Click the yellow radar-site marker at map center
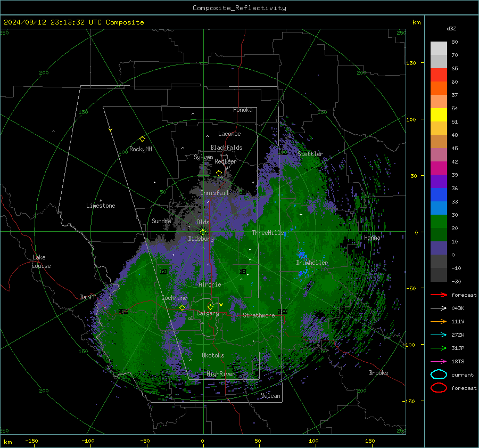This screenshot has width=479, height=448. point(203,232)
